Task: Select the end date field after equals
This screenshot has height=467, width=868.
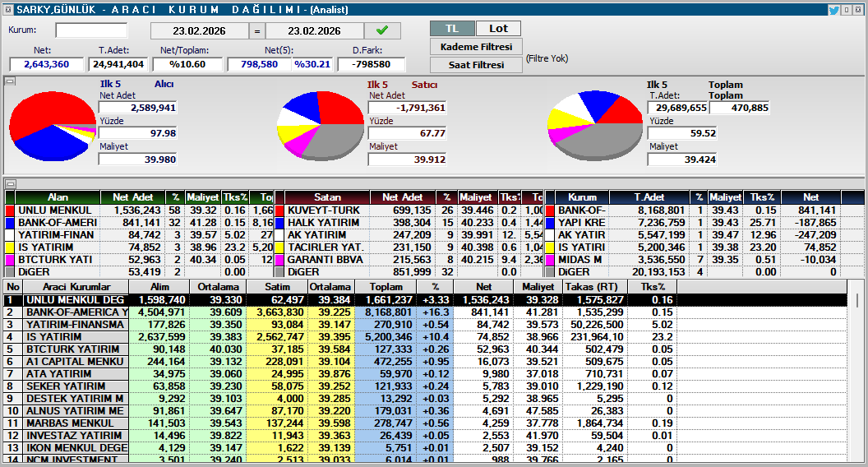Action: 315,31
